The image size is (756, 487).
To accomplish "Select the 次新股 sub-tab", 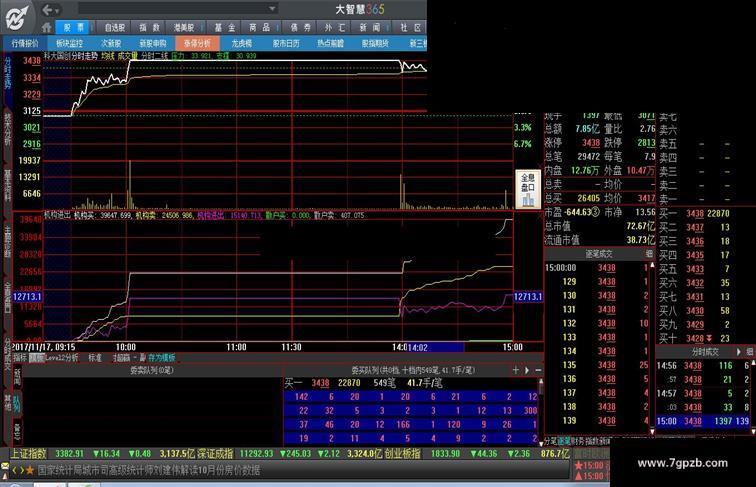I will 111,43.
